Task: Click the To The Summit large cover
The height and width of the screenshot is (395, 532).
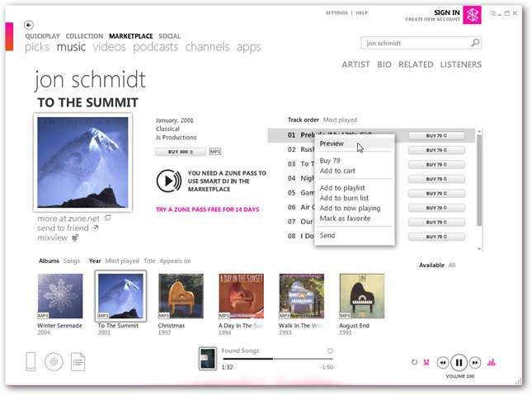Action: point(82,162)
